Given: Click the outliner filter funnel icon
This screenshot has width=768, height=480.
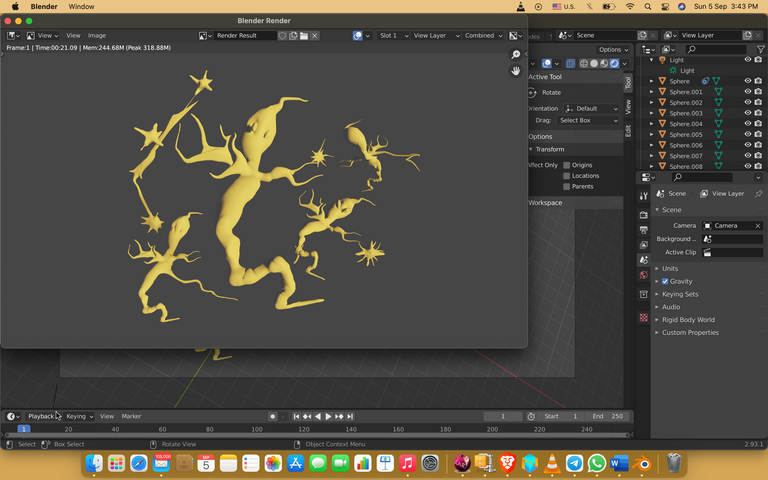Looking at the screenshot, I should (761, 49).
